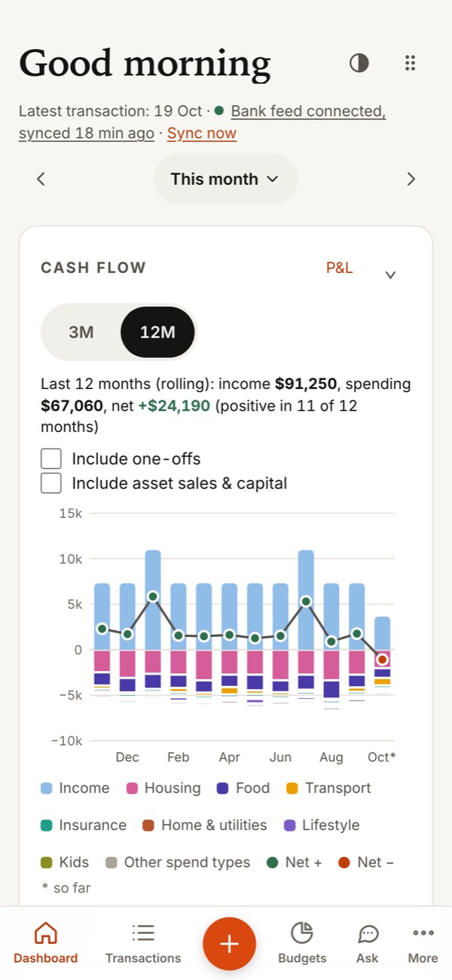Screen dimensions: 452x980
Task: Click the Latest transaction: 19 Oct text
Action: point(111,111)
